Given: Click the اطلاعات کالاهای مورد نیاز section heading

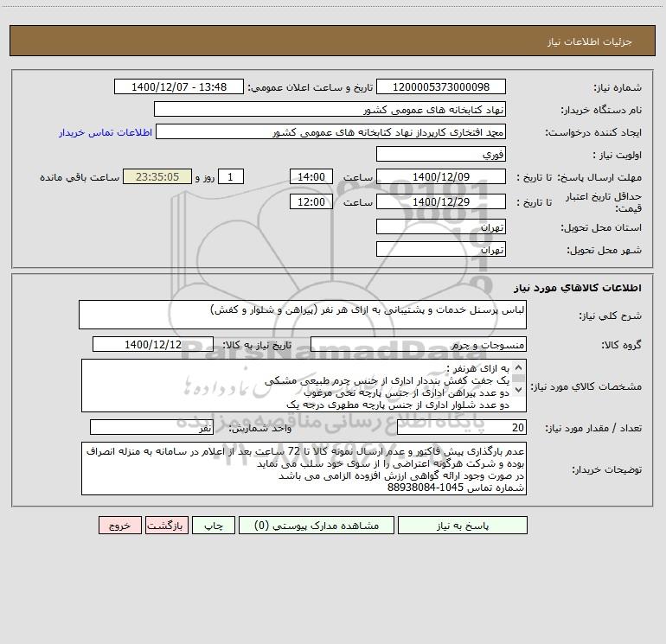Looking at the screenshot, I should (x=577, y=287).
